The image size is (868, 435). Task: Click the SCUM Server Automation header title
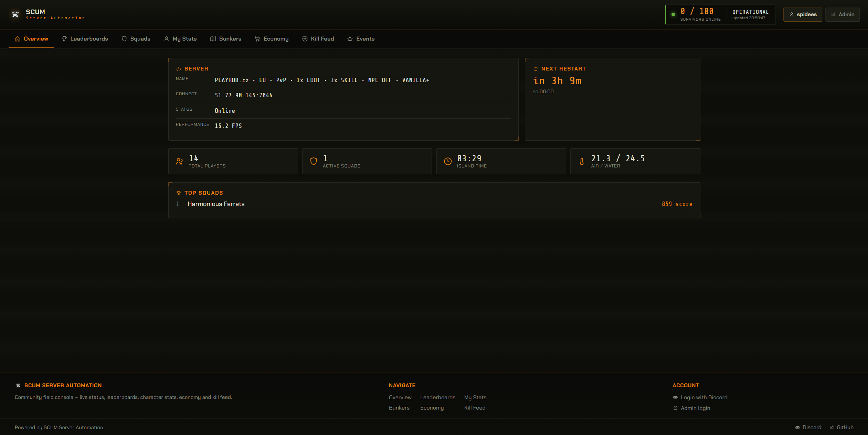(55, 14)
